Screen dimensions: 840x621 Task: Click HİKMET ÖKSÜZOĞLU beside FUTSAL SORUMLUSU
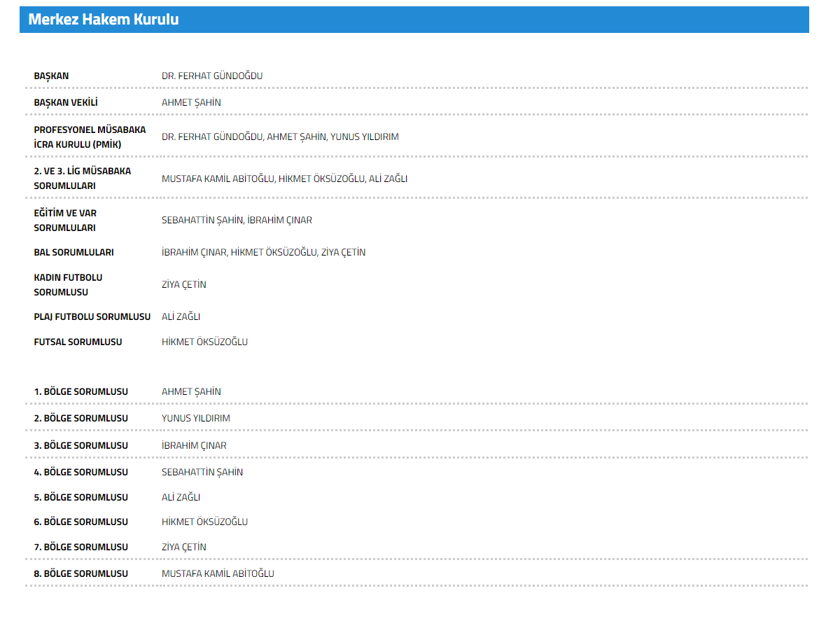pos(204,342)
